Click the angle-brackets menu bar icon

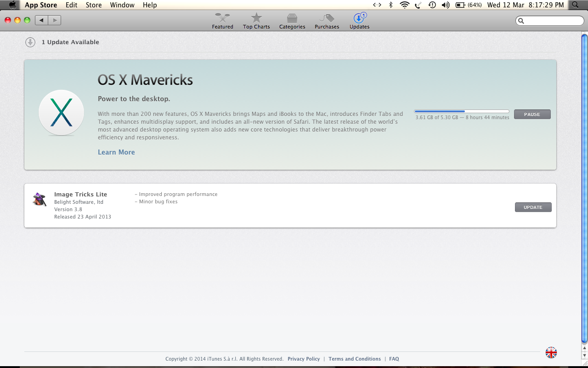point(377,5)
